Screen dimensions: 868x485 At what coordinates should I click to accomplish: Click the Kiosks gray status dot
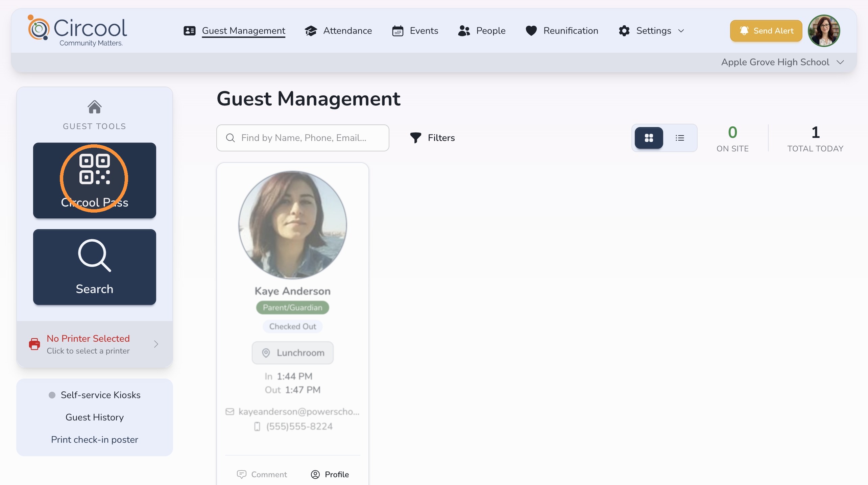click(x=52, y=395)
